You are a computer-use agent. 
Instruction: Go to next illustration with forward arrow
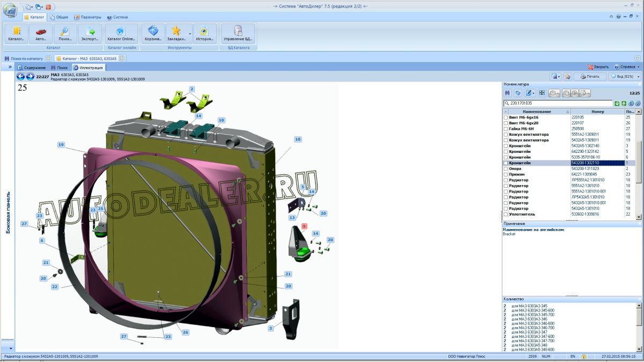point(30,77)
